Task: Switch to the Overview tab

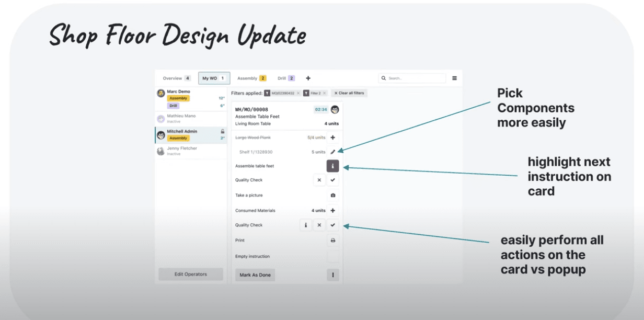Action: point(177,78)
